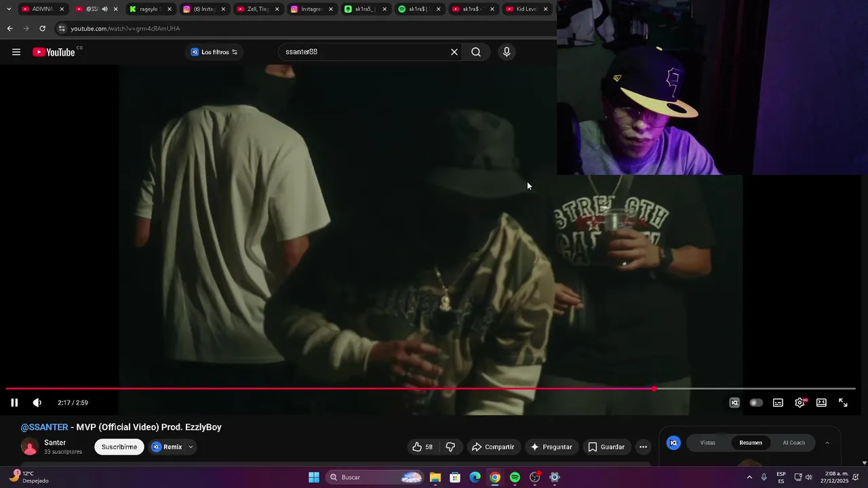Viewport: 868px width, 488px height.
Task: Collapse the vidIQ panel with the chevron
Action: [x=827, y=443]
